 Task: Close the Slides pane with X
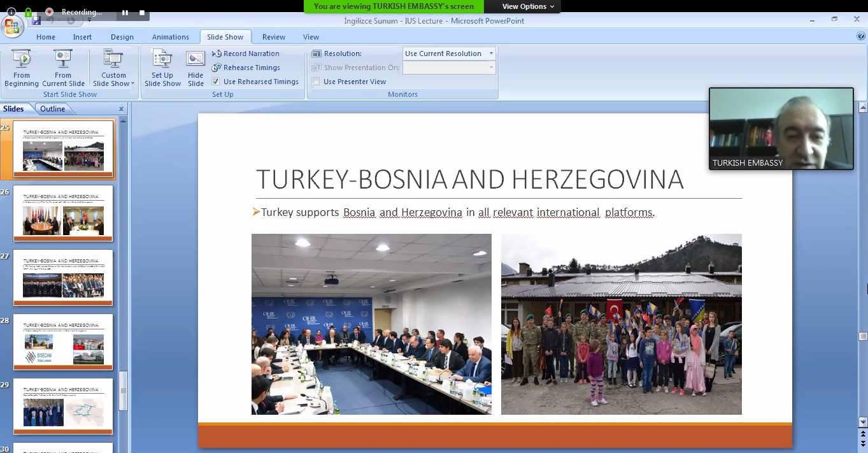click(x=121, y=109)
